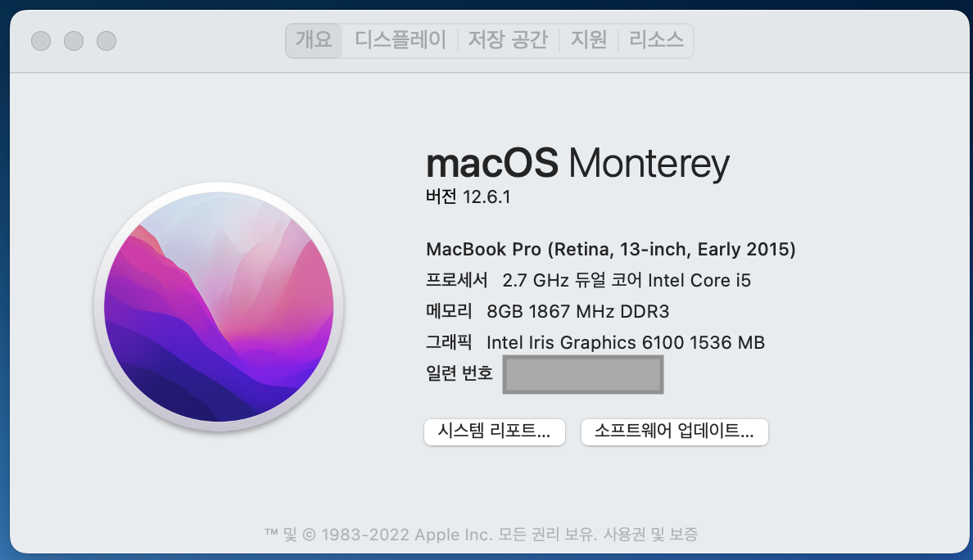Click the 그래픽 label
This screenshot has height=560, width=973.
pos(450,341)
